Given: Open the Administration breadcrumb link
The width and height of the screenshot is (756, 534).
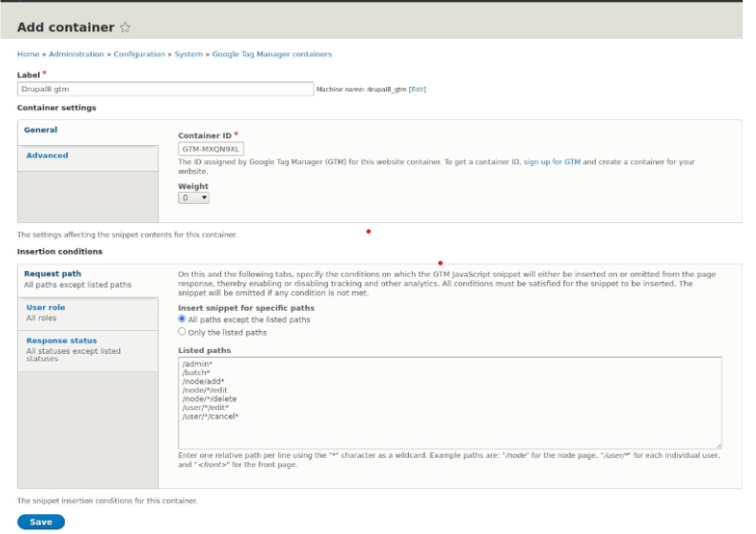Looking at the screenshot, I should pyautogui.click(x=76, y=54).
